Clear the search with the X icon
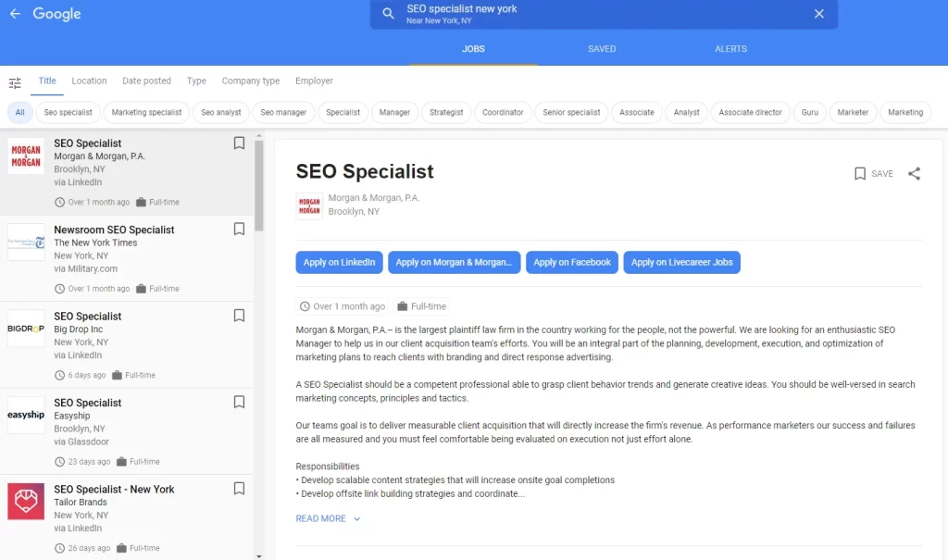 818,14
